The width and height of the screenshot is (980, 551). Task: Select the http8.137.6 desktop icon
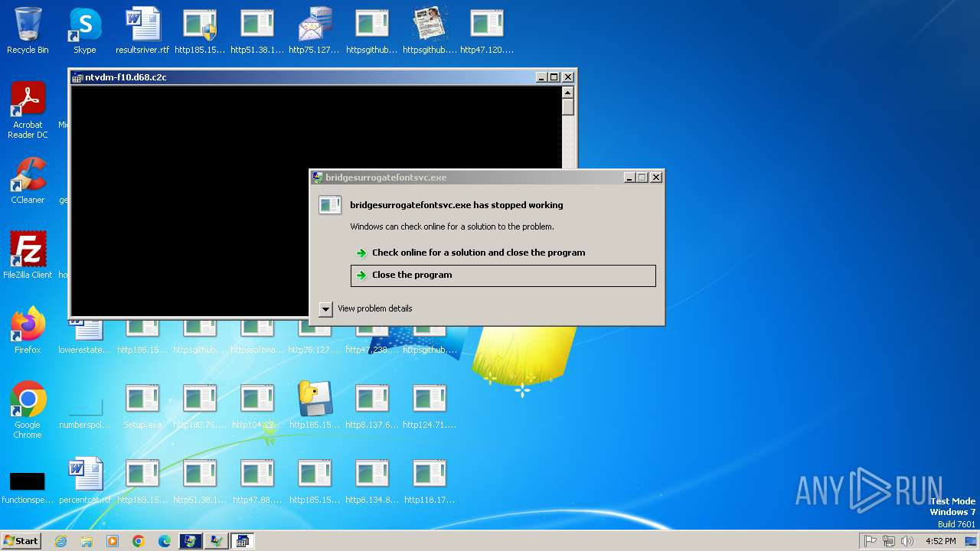point(372,406)
